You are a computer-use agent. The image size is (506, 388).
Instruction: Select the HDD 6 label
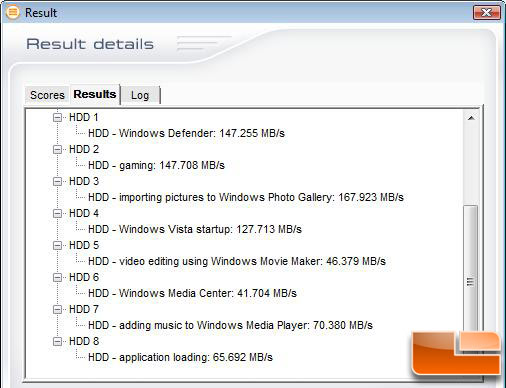84,277
